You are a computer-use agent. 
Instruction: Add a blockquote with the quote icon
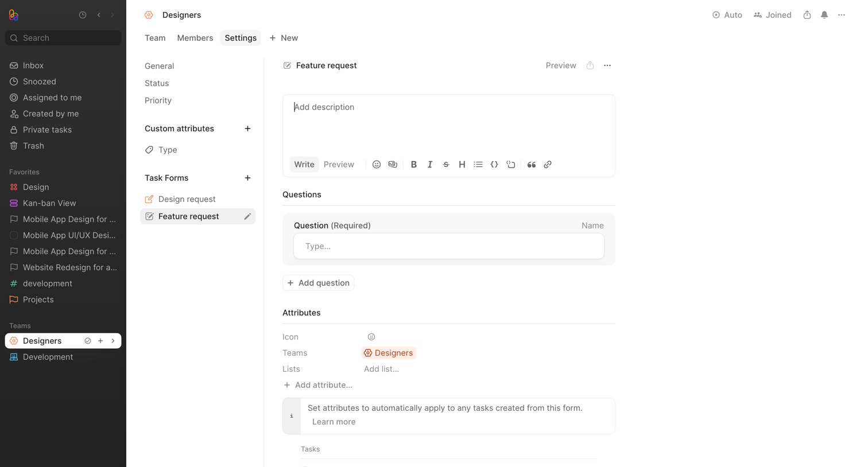tap(532, 165)
